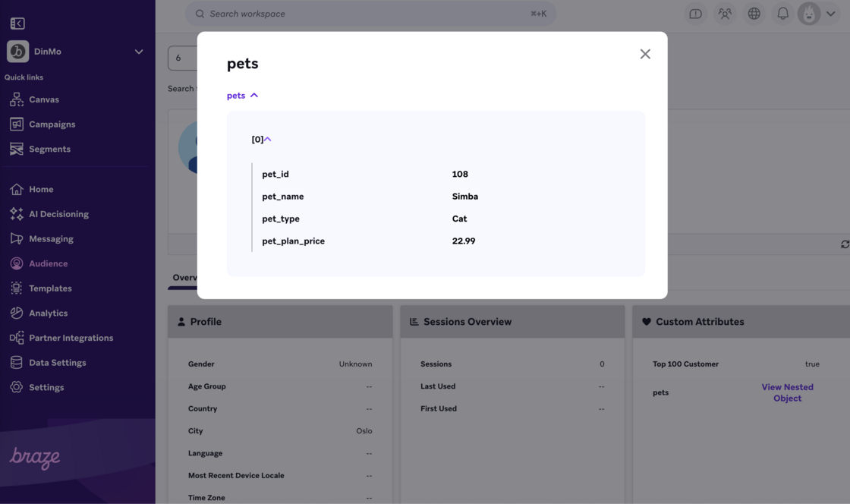Collapse the pets expander in modal
Screen dimensions: 850x504
[243, 96]
